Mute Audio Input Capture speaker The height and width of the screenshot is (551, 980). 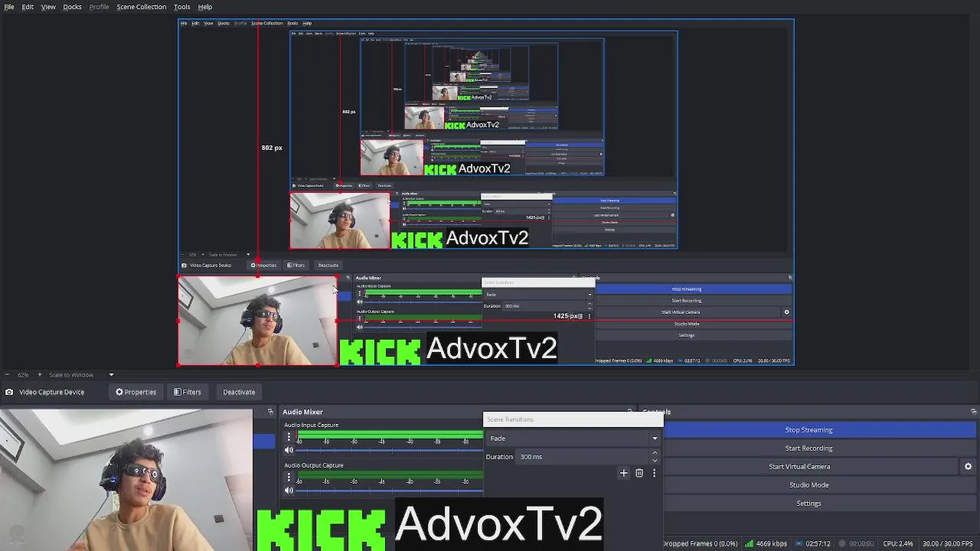(x=289, y=450)
